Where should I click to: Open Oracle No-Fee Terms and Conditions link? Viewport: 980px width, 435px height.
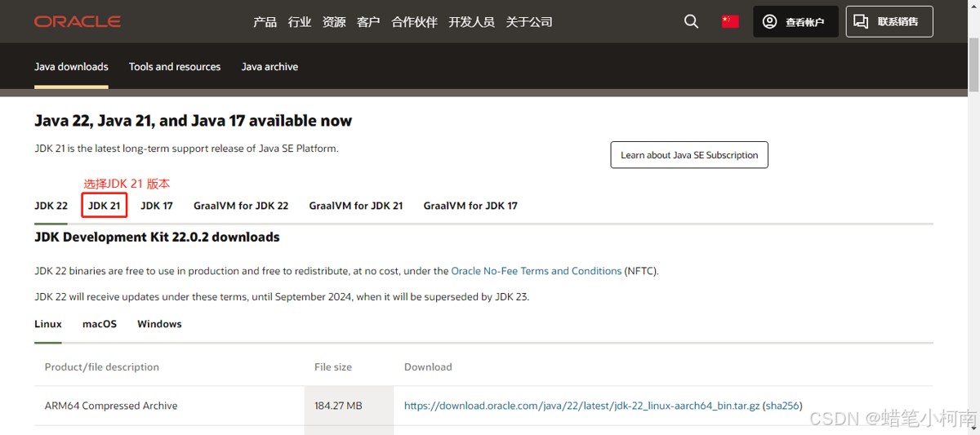pyautogui.click(x=537, y=271)
